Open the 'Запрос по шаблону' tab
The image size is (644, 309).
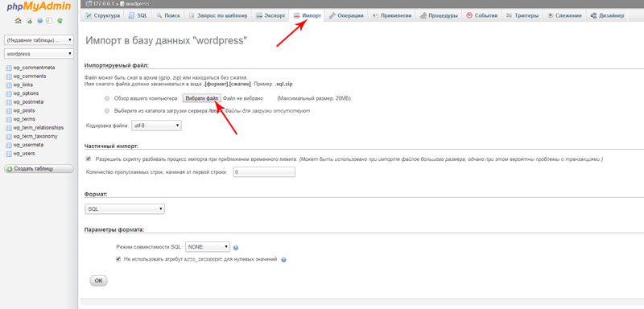pyautogui.click(x=218, y=15)
